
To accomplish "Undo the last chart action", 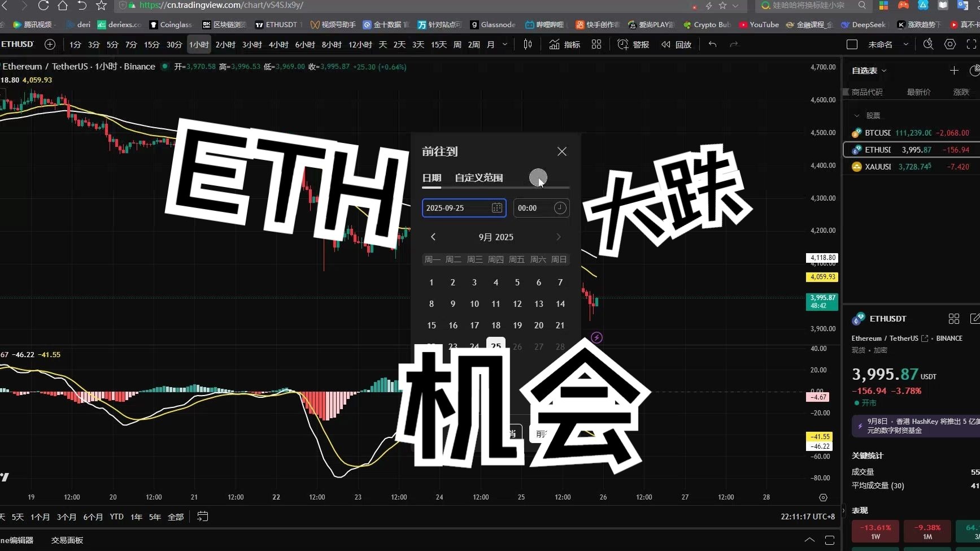I will click(x=712, y=44).
